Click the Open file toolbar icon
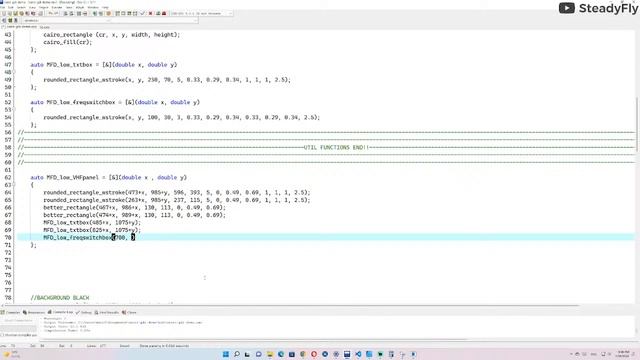Screen dimensions: 640x360 pos(9,13)
